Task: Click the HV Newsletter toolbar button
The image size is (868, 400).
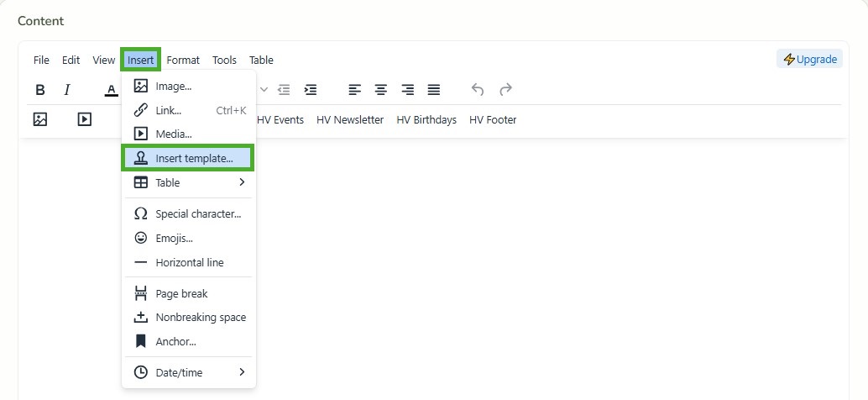Action: point(350,119)
